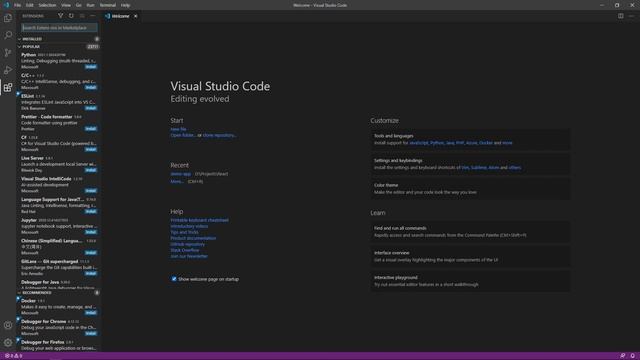Click the VS Code logo in title bar

[6, 5]
